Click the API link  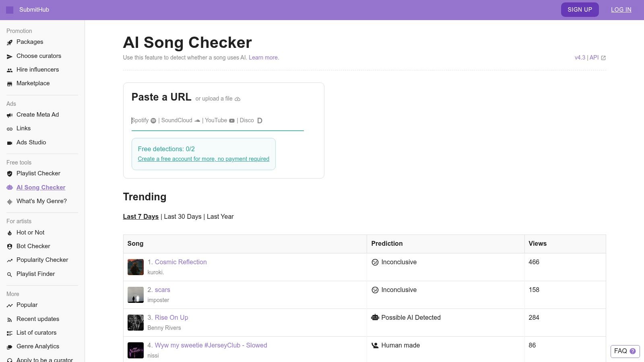pos(594,58)
